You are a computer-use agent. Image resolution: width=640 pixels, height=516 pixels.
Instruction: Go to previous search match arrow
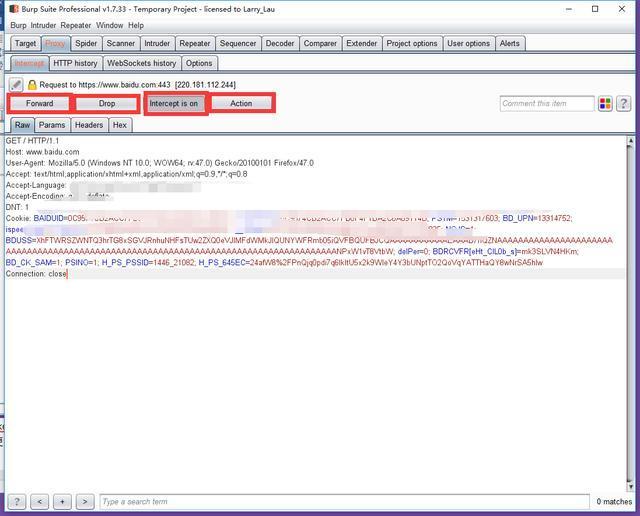[40, 501]
